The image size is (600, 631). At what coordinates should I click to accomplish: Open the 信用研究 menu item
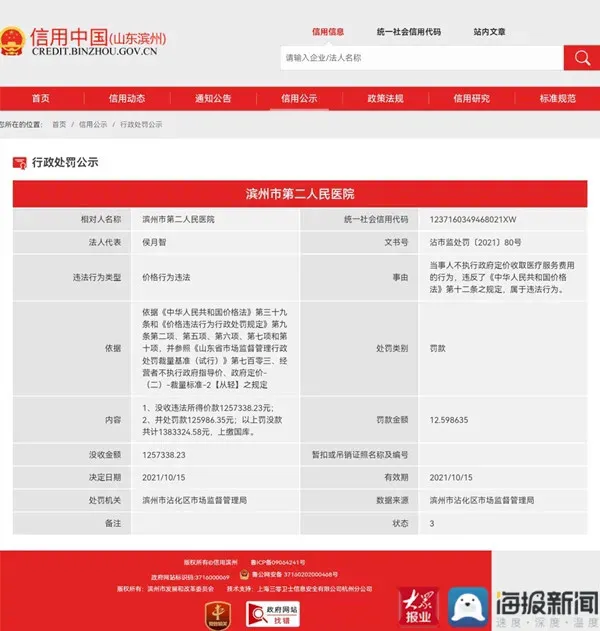[472, 99]
